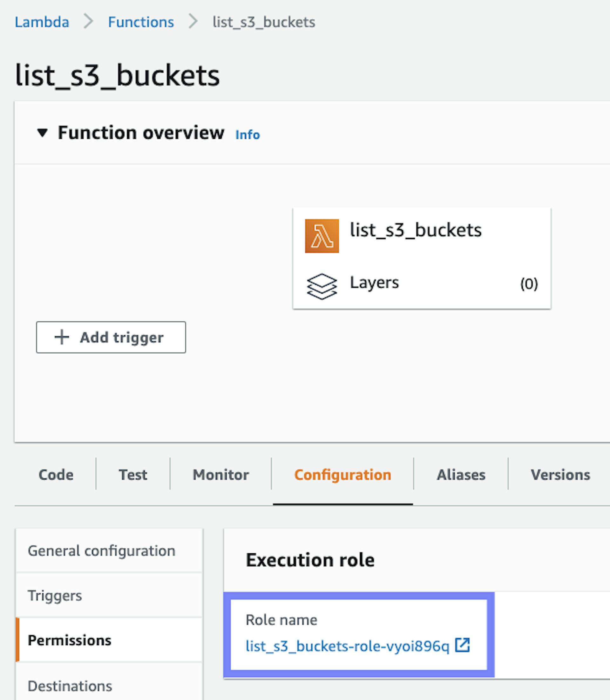Screen dimensions: 610x700
Task: Click the Execution role heading
Action: point(310,560)
